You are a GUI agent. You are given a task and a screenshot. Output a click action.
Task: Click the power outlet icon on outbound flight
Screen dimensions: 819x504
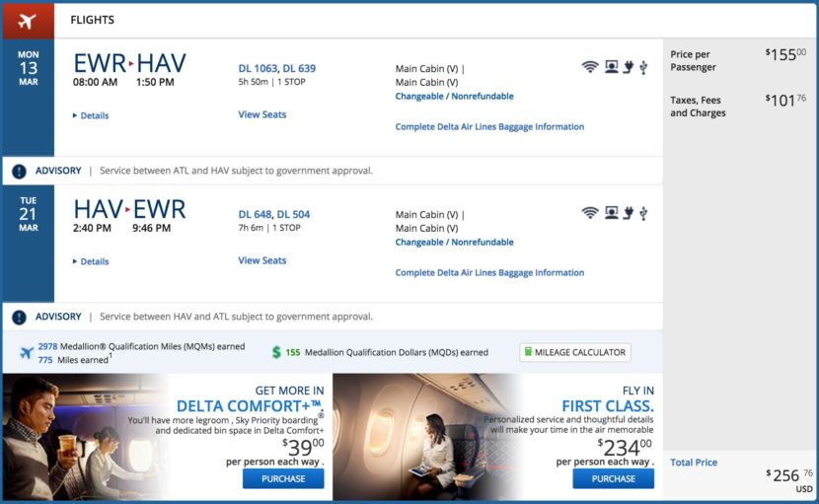[x=628, y=67]
